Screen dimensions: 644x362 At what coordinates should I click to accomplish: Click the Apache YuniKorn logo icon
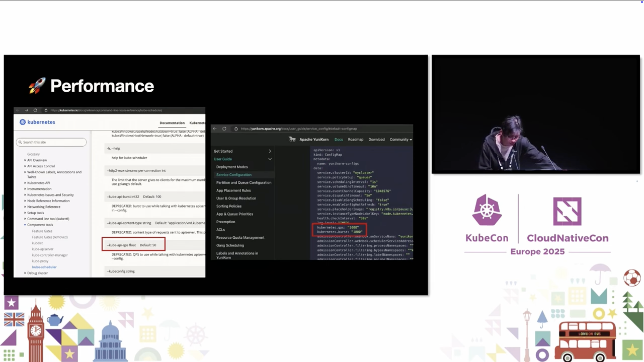pos(292,139)
